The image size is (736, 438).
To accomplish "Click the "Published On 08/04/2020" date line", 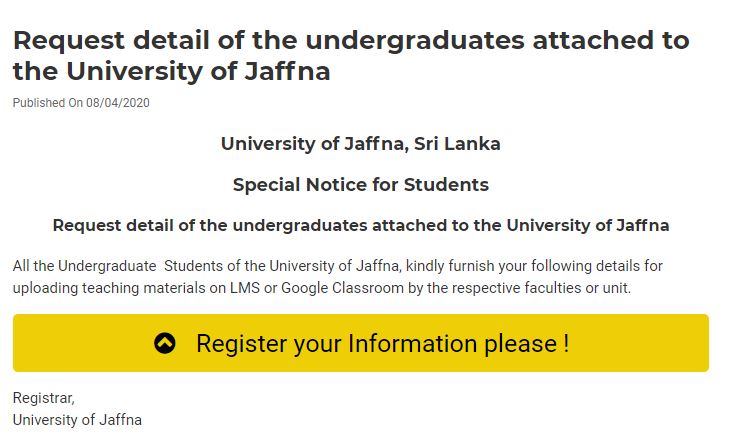I will coord(81,103).
